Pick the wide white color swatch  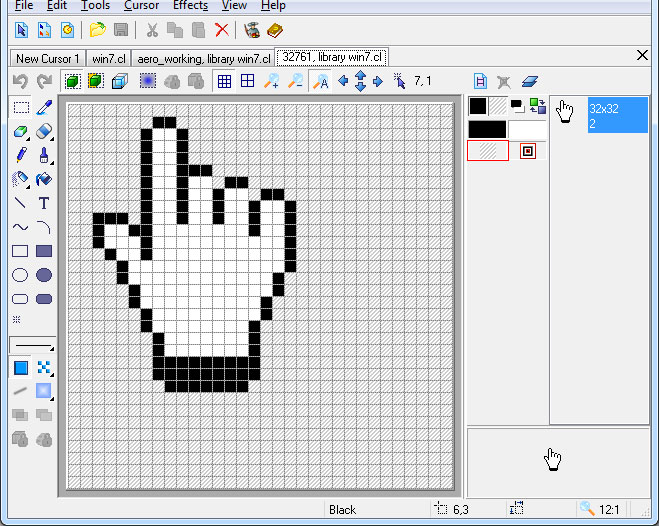click(527, 129)
